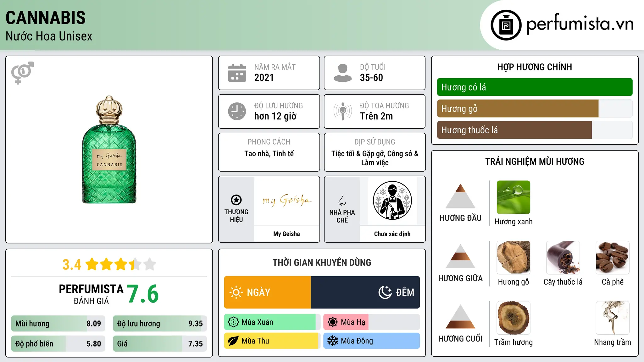The image size is (644, 362).
Task: Click the Mùi hương 8.09 score bar
Action: pos(58,323)
